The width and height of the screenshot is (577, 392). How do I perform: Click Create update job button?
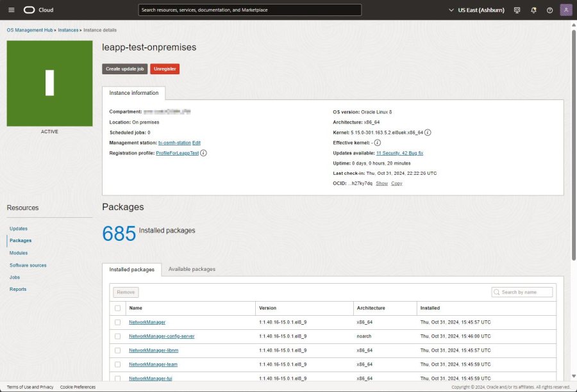click(x=125, y=69)
